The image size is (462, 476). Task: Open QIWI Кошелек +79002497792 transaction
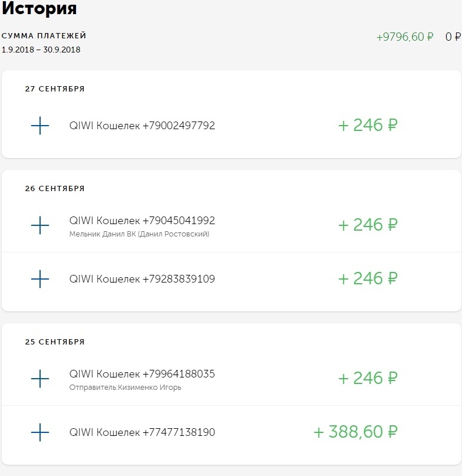(142, 126)
